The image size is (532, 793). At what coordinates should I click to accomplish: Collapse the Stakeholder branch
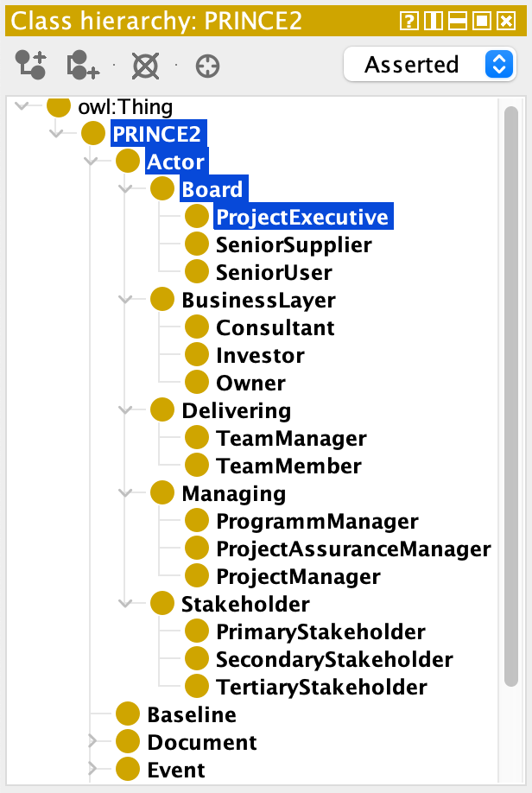(126, 604)
